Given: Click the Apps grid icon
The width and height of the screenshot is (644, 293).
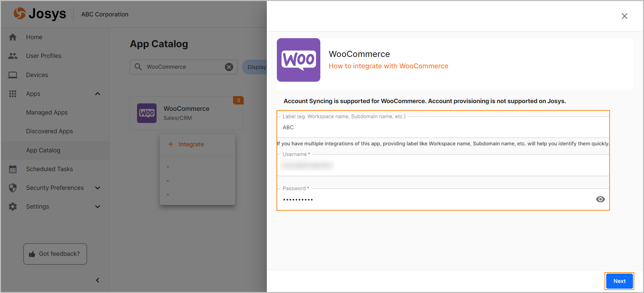Looking at the screenshot, I should tap(13, 94).
